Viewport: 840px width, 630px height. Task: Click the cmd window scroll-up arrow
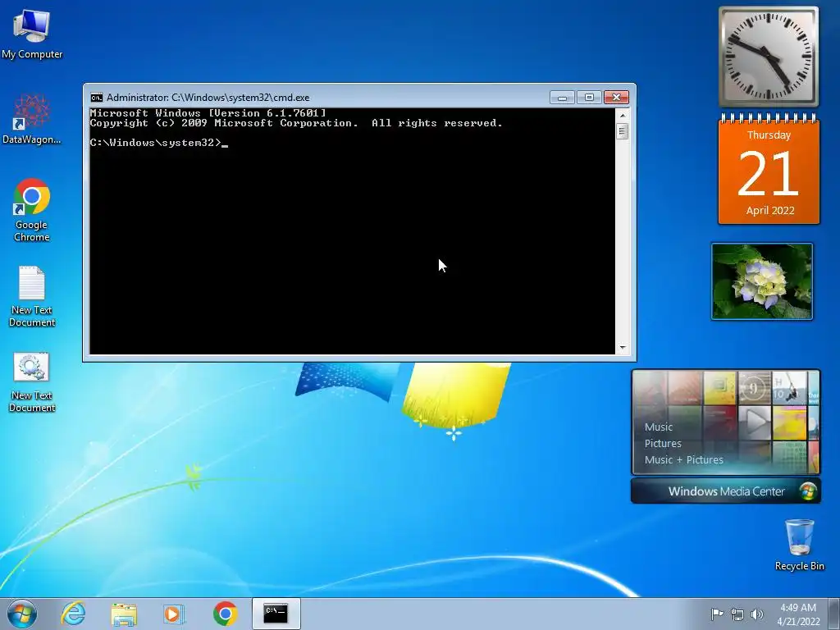tap(622, 115)
